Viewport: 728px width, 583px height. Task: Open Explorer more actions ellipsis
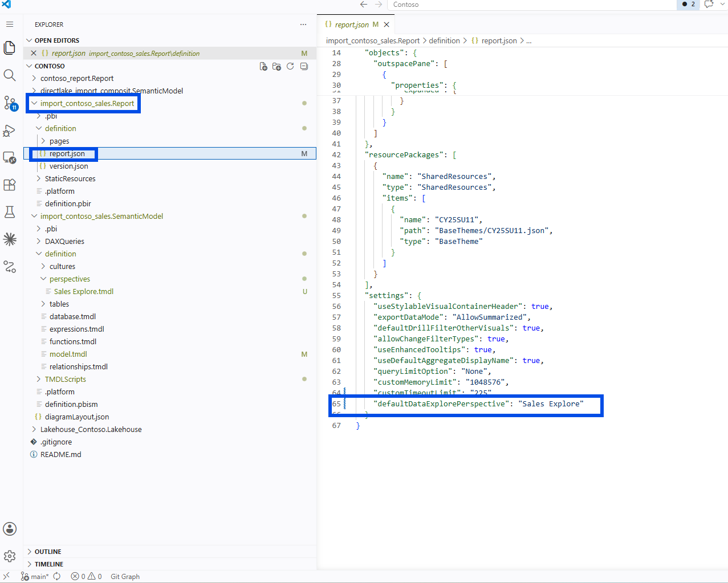(x=303, y=25)
